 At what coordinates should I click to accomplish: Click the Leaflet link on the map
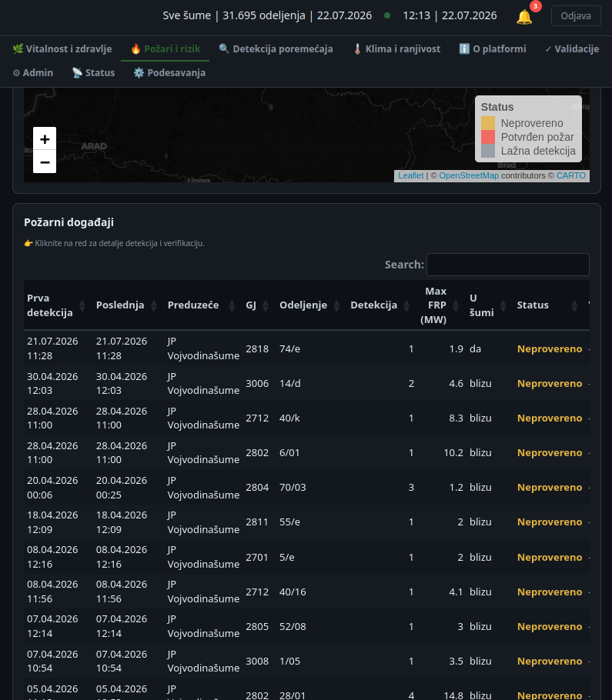pyautogui.click(x=411, y=175)
